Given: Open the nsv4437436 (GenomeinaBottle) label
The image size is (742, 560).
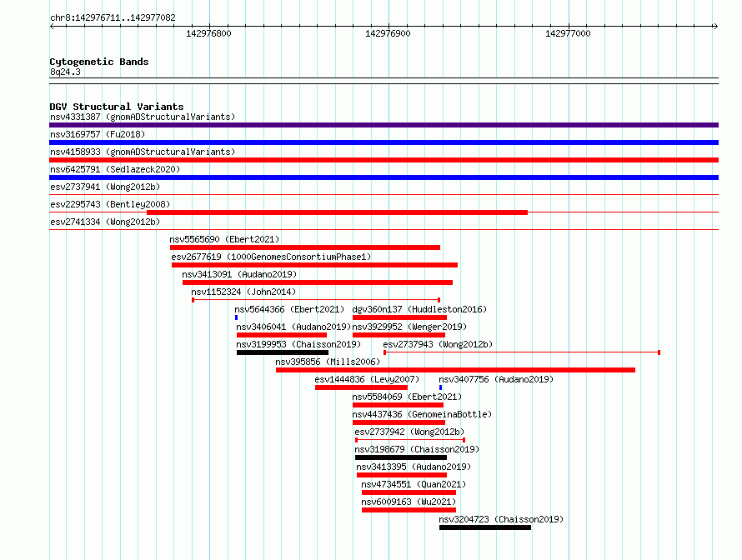Looking at the screenshot, I should click(422, 414).
